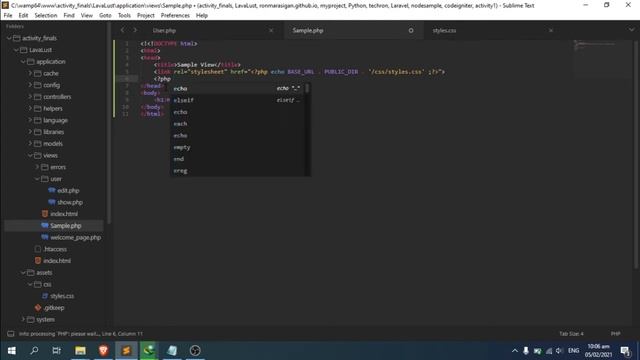Open File Explorer from the taskbar
This screenshot has width=640, height=360.
pos(80,351)
